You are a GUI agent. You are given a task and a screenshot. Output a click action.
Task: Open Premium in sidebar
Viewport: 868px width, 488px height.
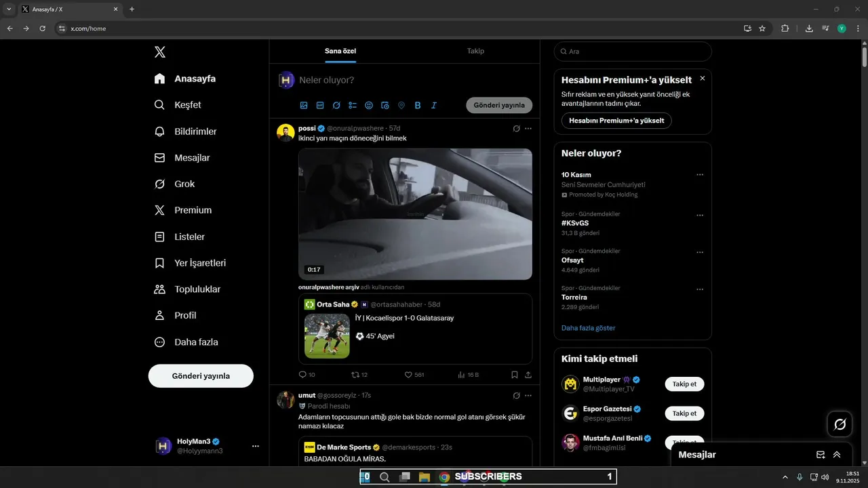(183, 210)
